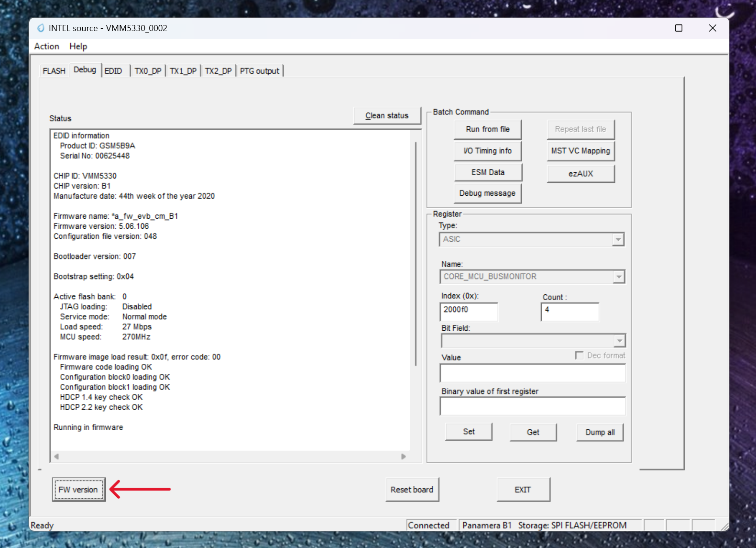
Task: Click the 'Running in firmware' line
Action: pos(88,427)
